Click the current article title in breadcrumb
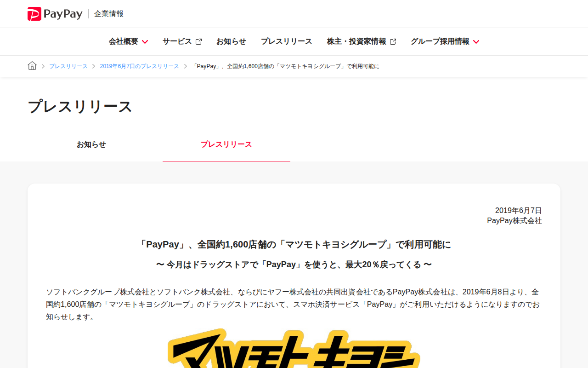Screen dimensions: 588x368 (x=286, y=66)
